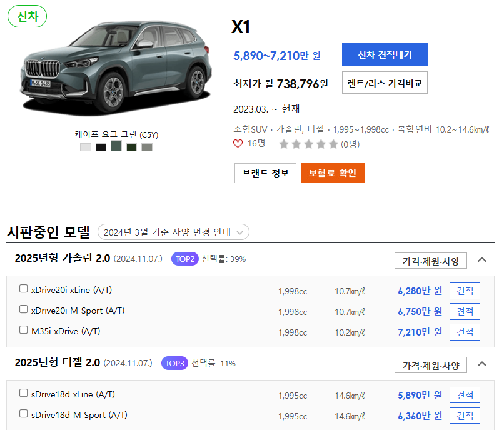
Task: Click the heart favorite icon
Action: pos(238,144)
